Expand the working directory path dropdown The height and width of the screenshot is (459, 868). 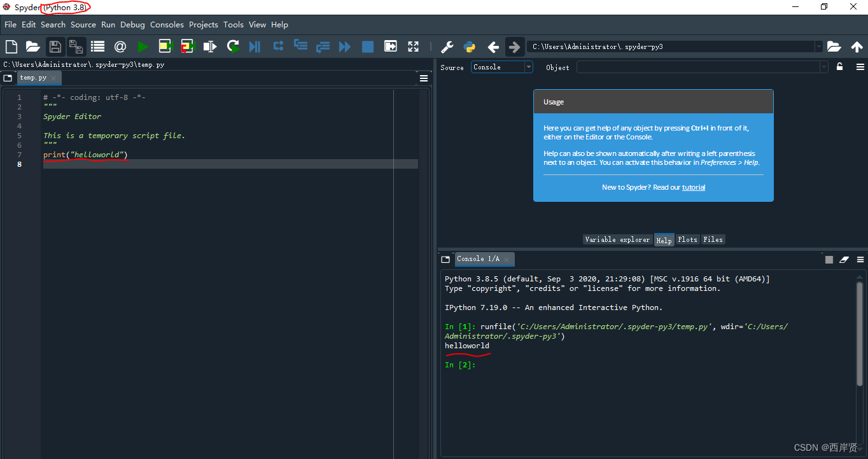coord(819,46)
